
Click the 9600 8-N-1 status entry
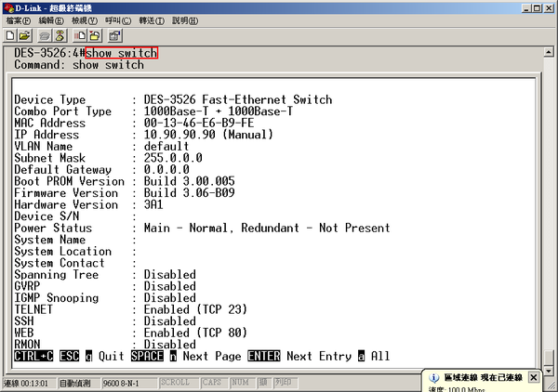tap(121, 384)
